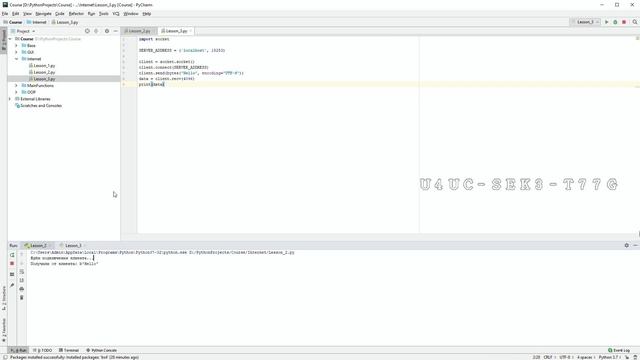Viewport: 640px width, 360px height.
Task: Click Course in the navigation breadcrumb
Action: (x=13, y=22)
